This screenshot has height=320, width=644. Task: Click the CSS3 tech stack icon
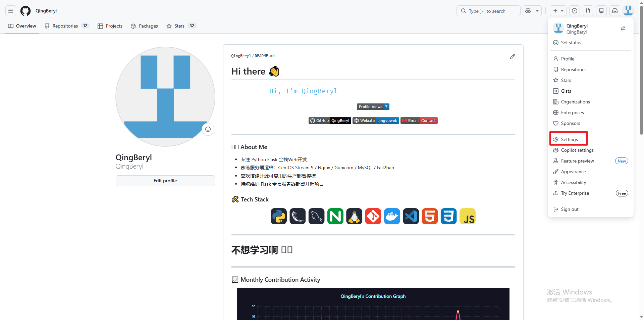(449, 216)
